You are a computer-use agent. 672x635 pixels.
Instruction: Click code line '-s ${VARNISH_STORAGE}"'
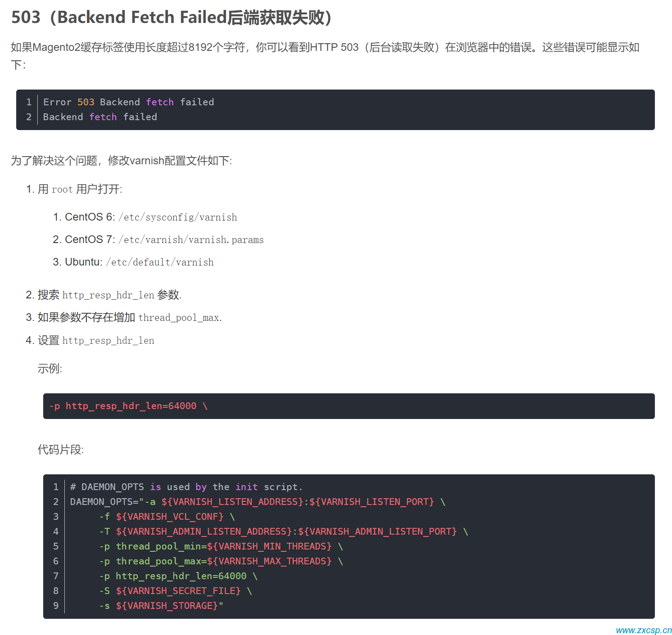tap(161, 606)
